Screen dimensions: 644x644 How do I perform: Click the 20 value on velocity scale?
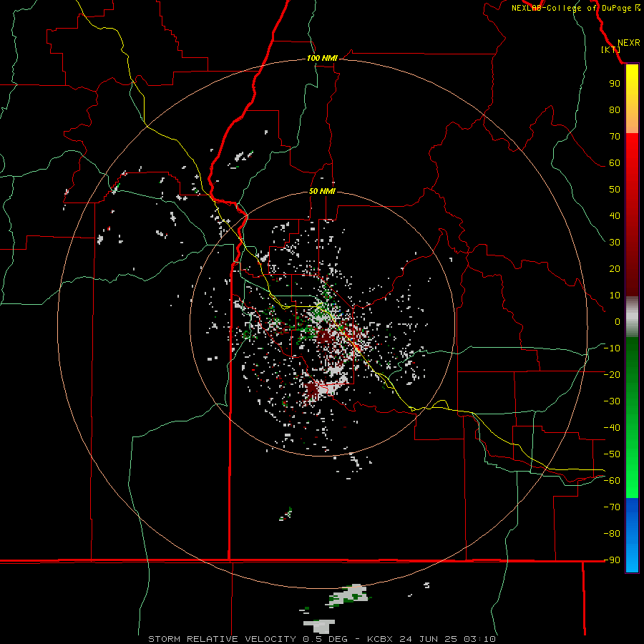[x=615, y=268]
